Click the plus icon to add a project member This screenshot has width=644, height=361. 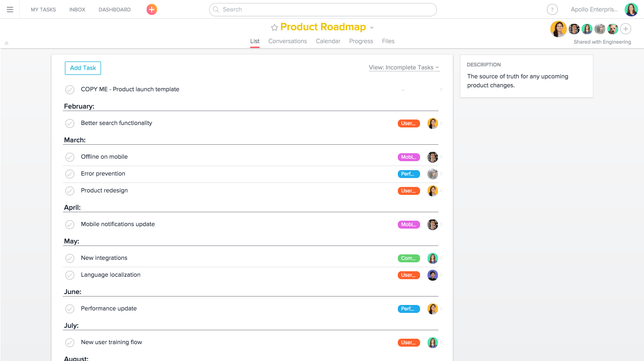625,29
